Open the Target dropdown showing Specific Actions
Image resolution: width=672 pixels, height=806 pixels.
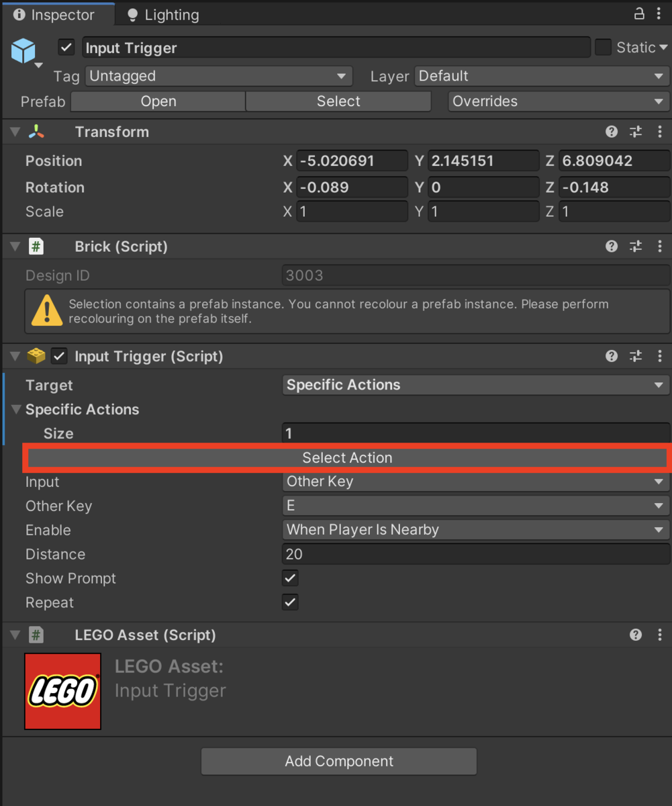(476, 385)
